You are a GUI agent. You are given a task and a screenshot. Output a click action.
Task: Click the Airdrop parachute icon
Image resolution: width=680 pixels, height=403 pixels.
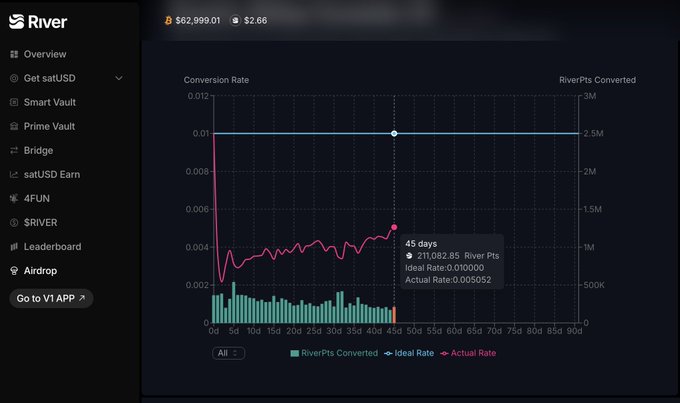[x=14, y=271]
